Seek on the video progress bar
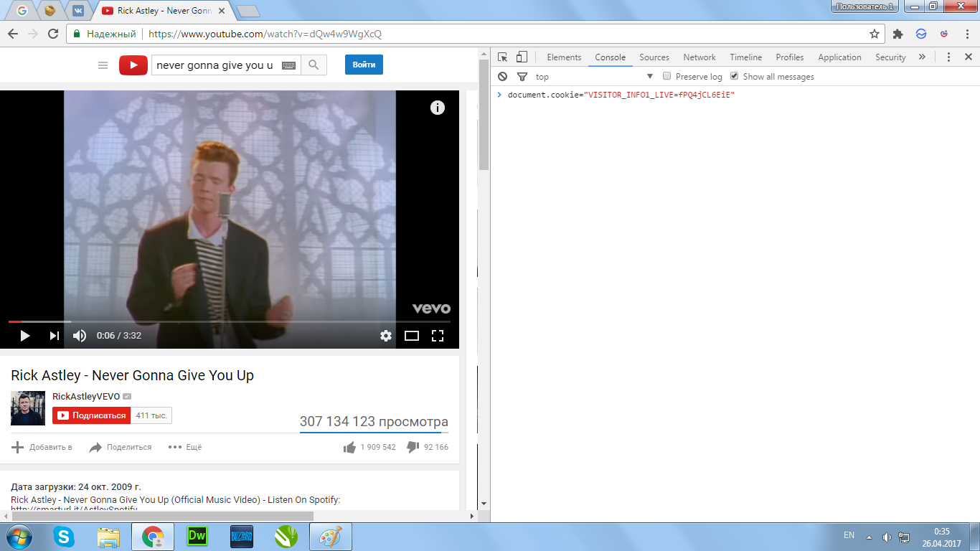 (230, 321)
